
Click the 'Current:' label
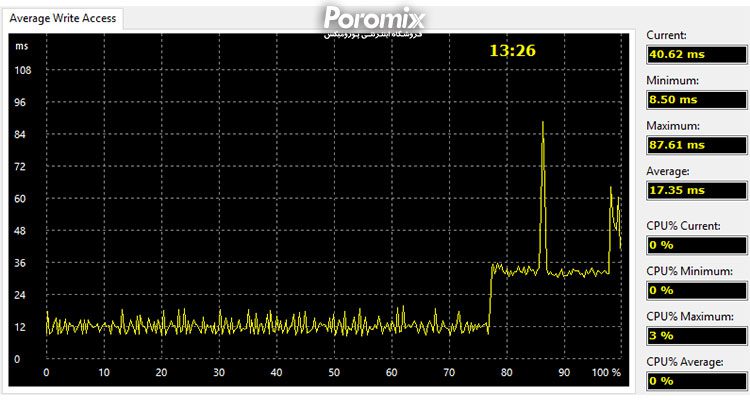(666, 35)
